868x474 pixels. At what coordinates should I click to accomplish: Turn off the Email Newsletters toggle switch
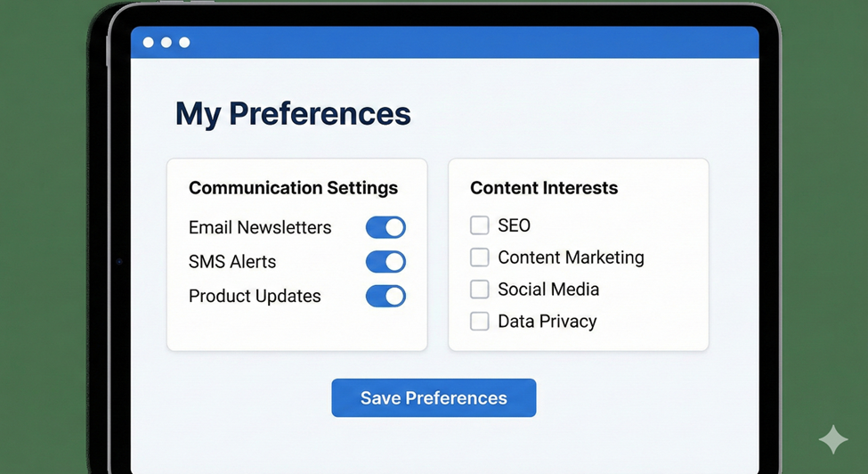(385, 227)
